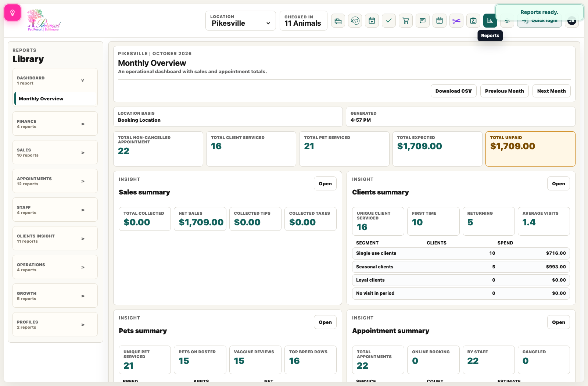588x386 pixels.
Task: Open the chat message icon
Action: pyautogui.click(x=423, y=21)
